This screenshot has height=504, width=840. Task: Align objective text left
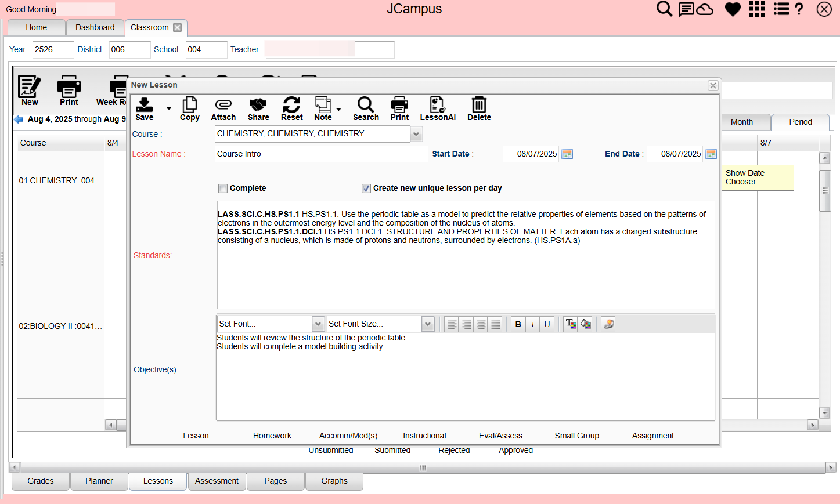(x=452, y=324)
